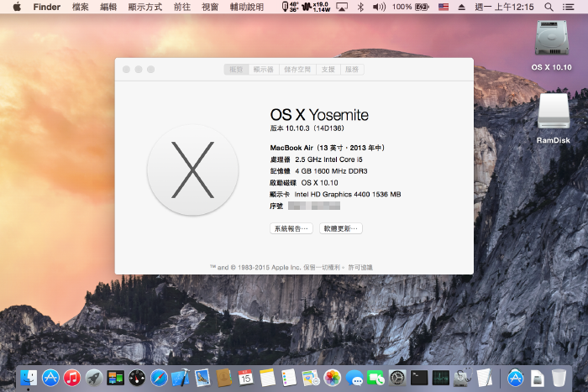Open Messages speech bubble icon

[x=354, y=378]
